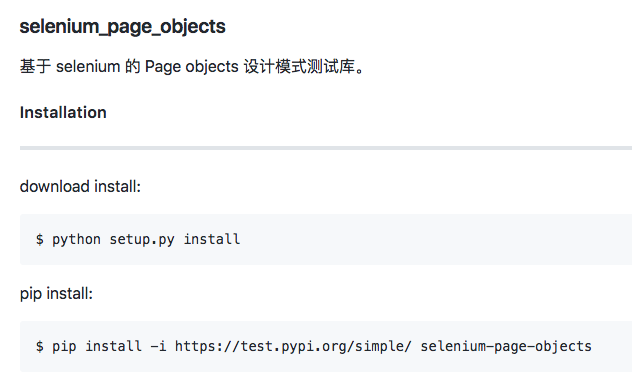Click the -i flag in the pip command
Viewport: 632px width, 381px height.
pos(158,347)
